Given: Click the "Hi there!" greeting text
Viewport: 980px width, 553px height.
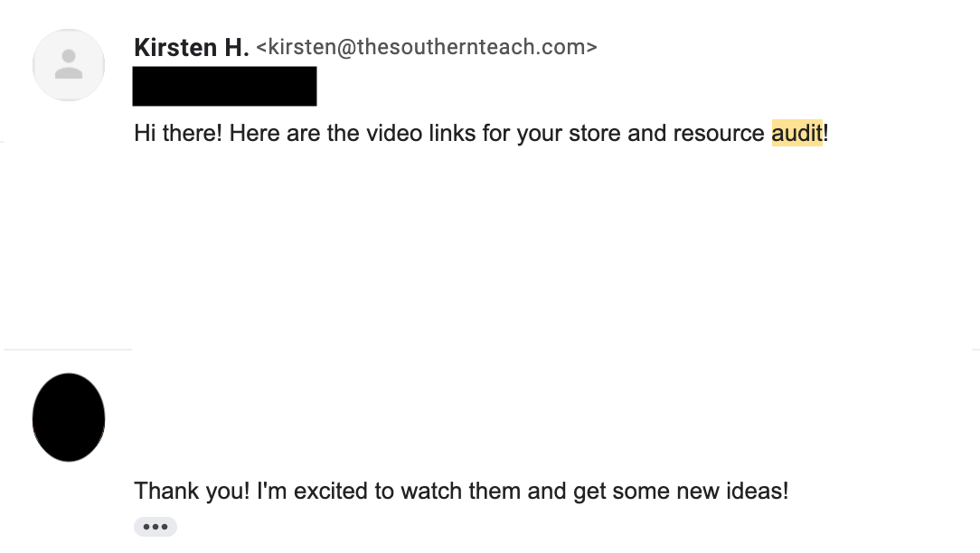Looking at the screenshot, I should click(x=178, y=133).
